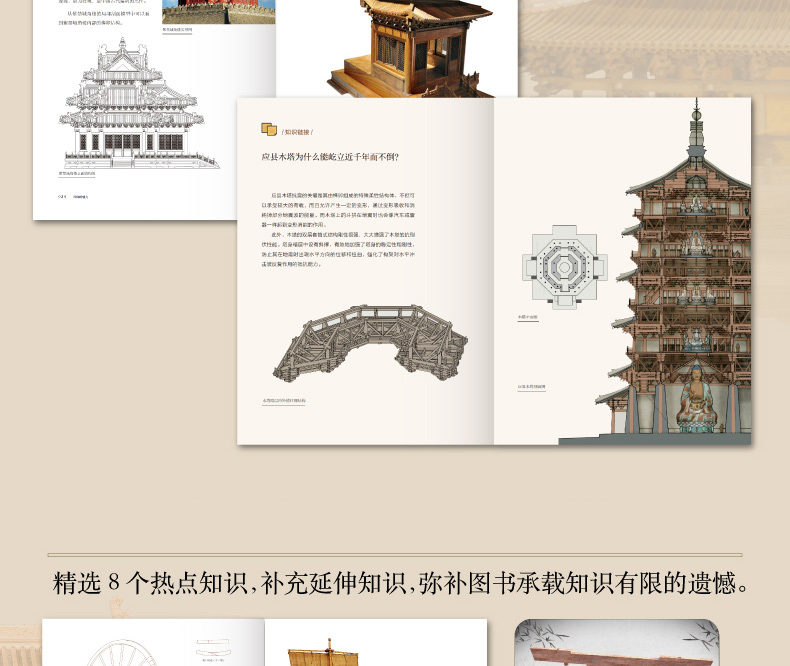Click the page number 024 on left page
The width and height of the screenshot is (790, 666).
coord(63,198)
